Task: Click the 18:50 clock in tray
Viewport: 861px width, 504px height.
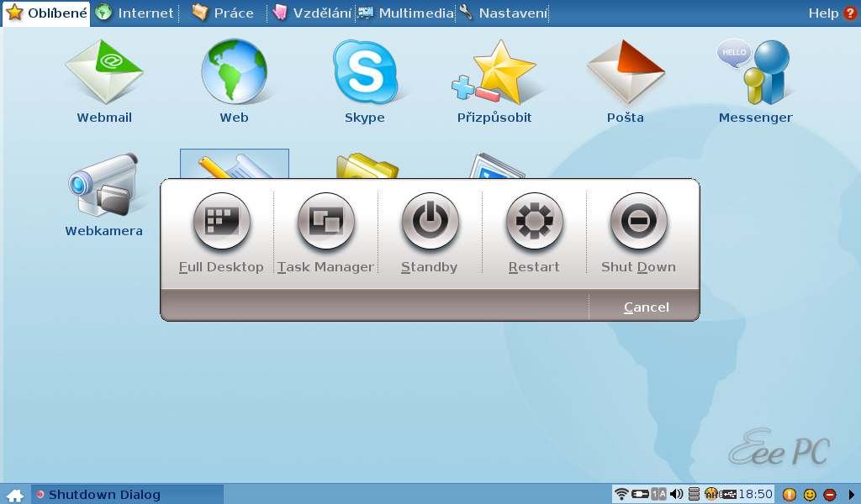Action: click(x=756, y=494)
